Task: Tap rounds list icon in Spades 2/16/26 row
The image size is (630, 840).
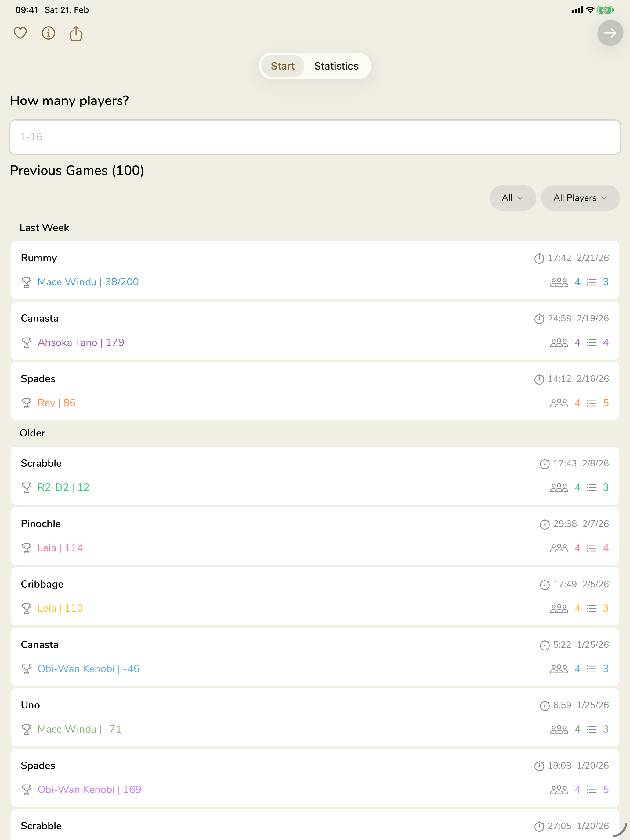Action: (591, 403)
